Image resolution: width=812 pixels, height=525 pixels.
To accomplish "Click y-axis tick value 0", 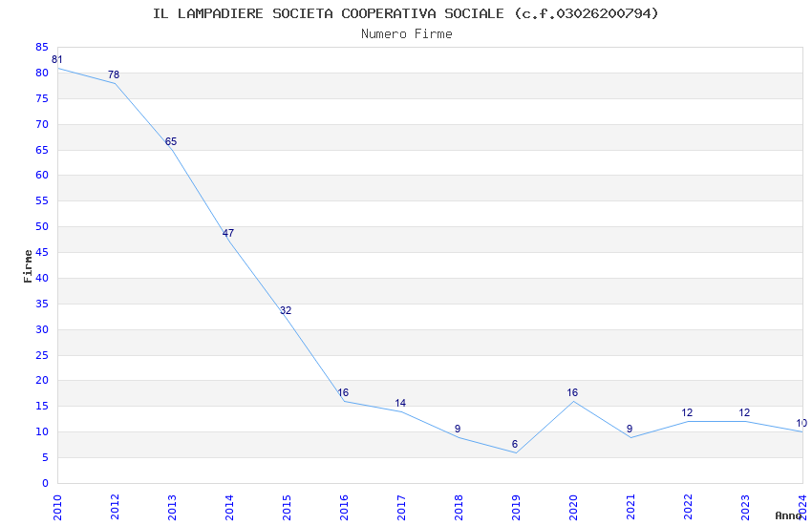I will click(x=45, y=483).
